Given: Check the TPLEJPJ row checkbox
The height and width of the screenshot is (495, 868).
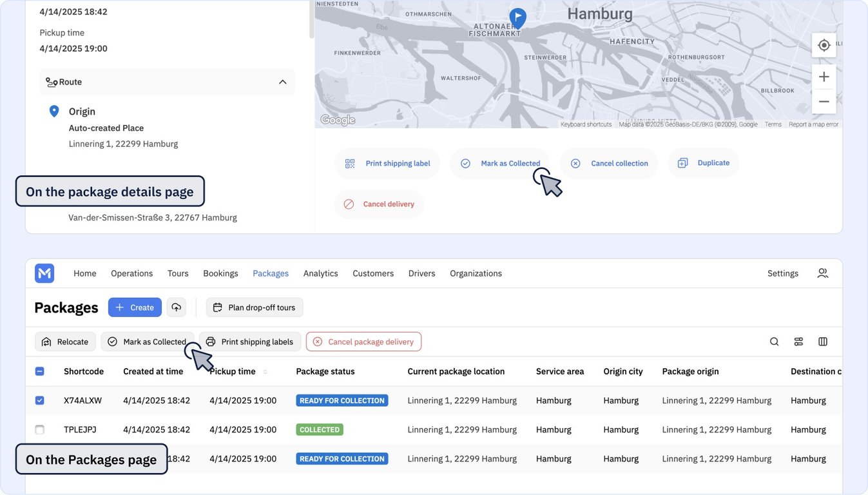Looking at the screenshot, I should coord(39,429).
